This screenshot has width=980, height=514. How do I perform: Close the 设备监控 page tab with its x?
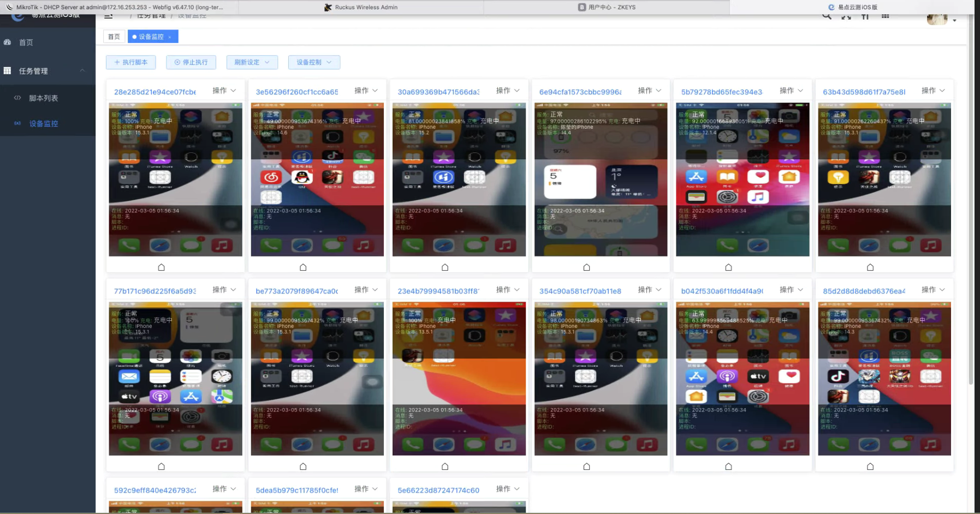[x=170, y=37]
